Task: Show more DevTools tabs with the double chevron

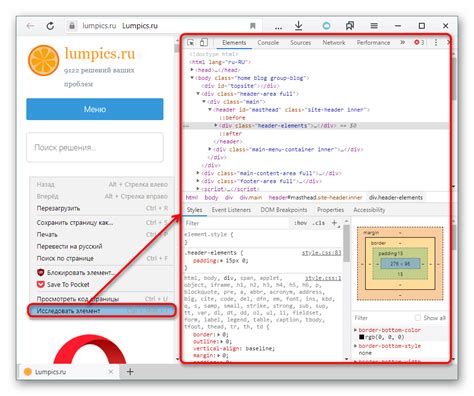Action: (403, 42)
